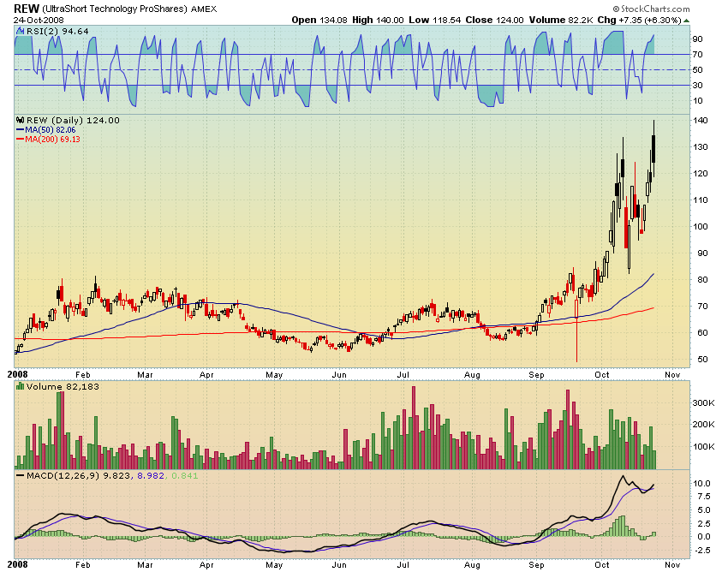Click the 110 price axis label

coord(700,200)
